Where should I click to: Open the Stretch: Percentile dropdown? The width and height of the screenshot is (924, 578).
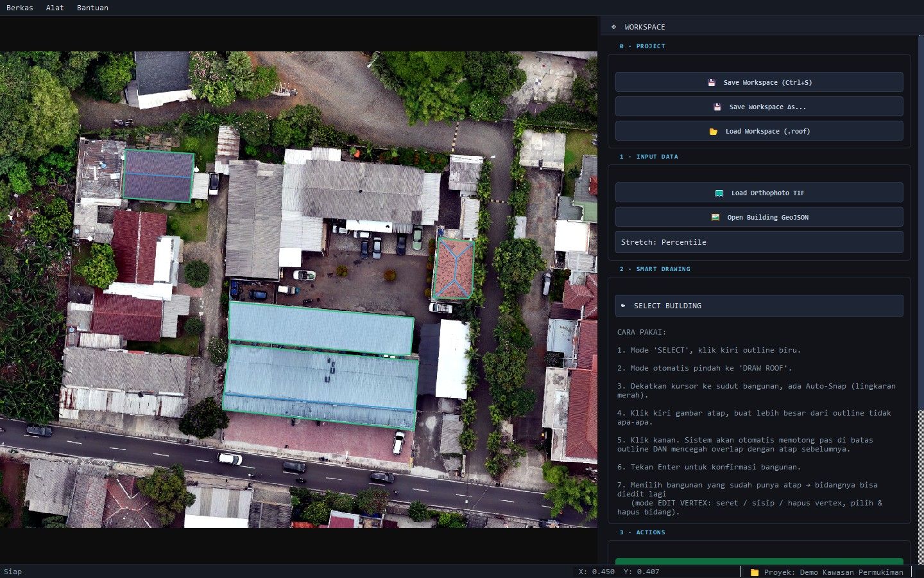(x=759, y=242)
